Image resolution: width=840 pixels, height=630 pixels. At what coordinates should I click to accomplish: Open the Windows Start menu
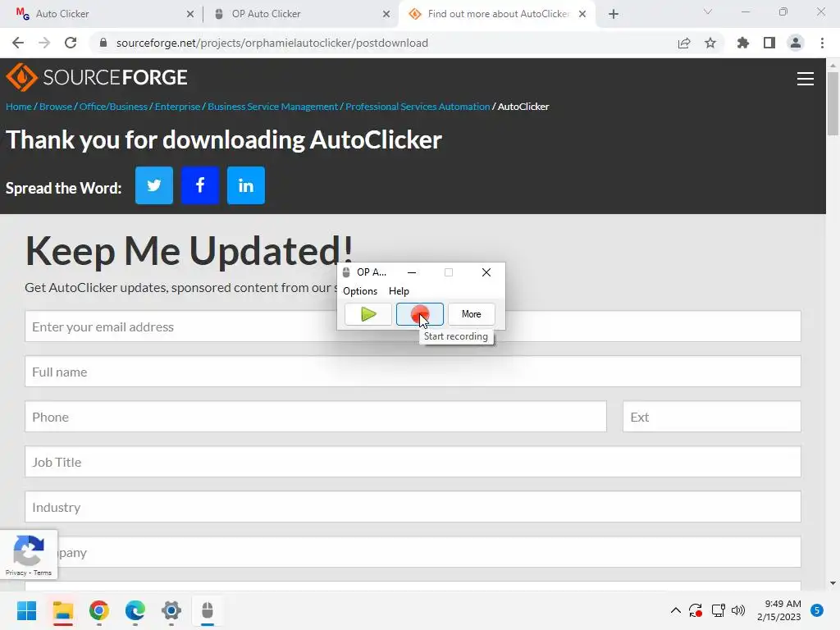(26, 610)
